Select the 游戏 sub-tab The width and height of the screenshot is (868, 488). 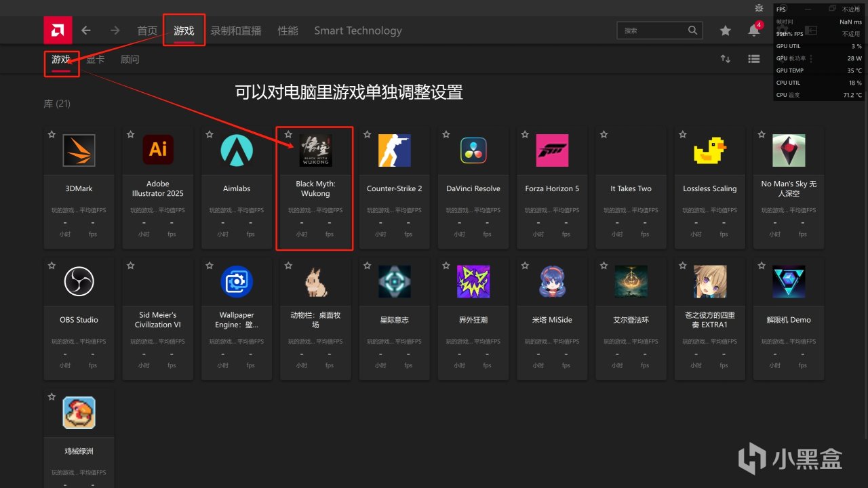coord(61,60)
